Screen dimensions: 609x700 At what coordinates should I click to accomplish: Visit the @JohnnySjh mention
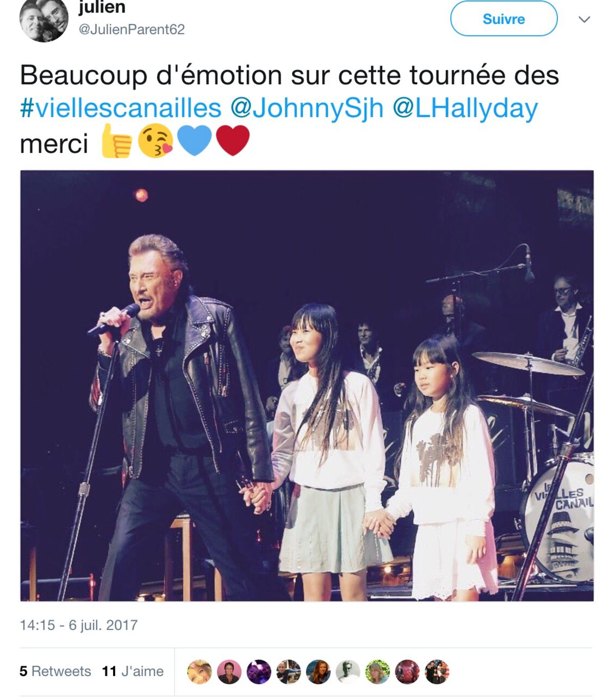(x=307, y=108)
